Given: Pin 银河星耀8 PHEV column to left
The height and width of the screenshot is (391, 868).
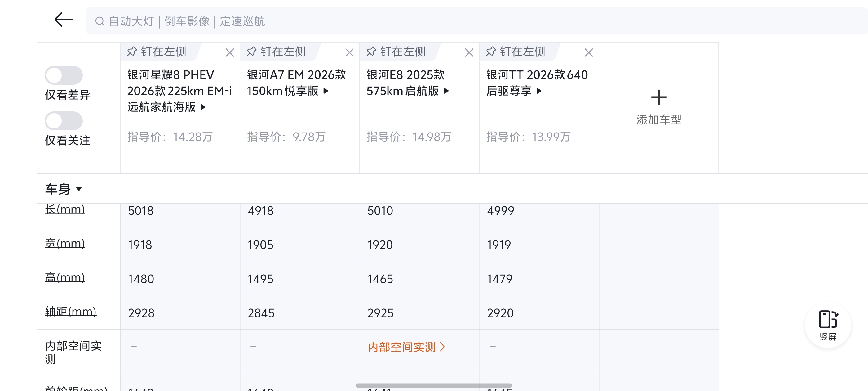Looking at the screenshot, I should click(157, 52).
